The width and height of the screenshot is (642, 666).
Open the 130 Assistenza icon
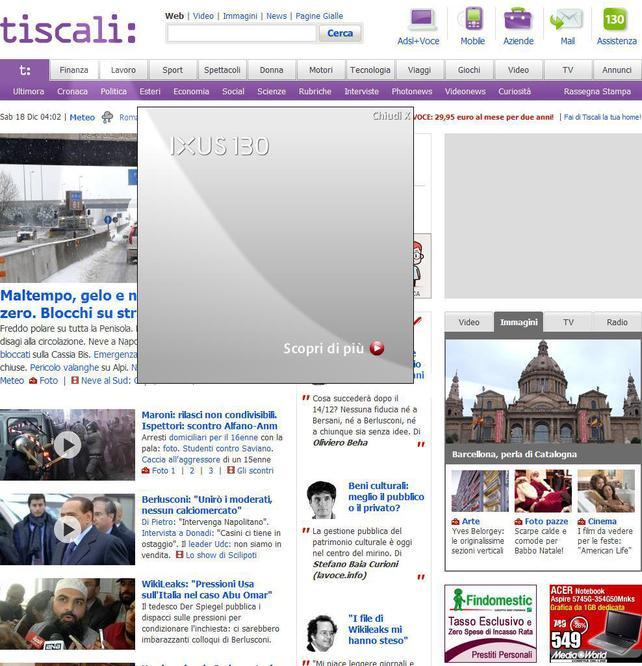(614, 20)
